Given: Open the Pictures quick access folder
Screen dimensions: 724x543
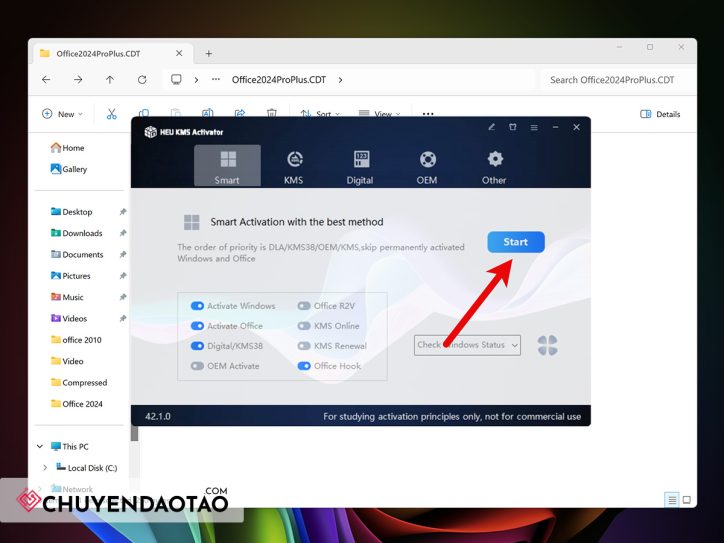Looking at the screenshot, I should click(71, 276).
